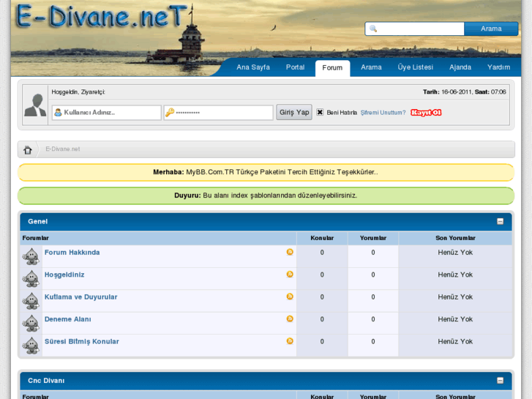
Task: Open the Forum Hakkında forum
Action: point(72,253)
